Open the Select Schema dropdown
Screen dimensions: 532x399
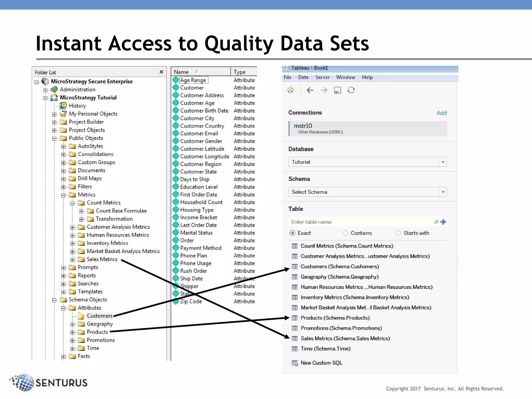pos(443,192)
